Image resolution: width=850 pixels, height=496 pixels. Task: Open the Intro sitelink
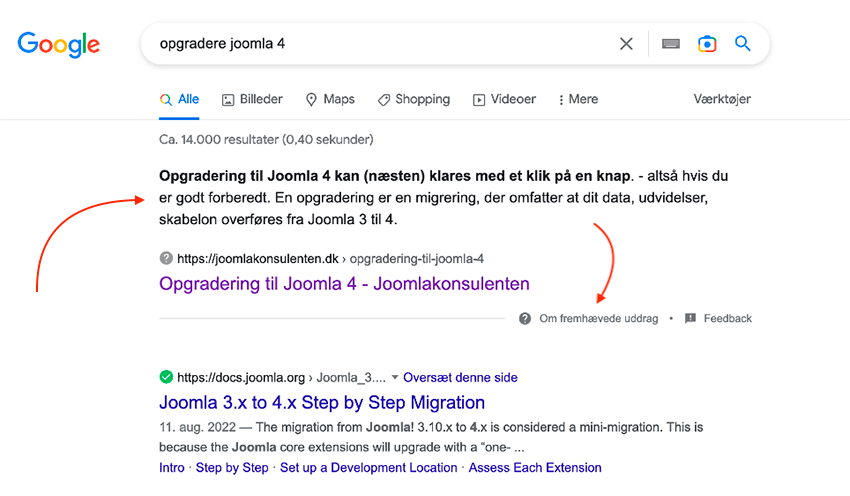tap(172, 467)
